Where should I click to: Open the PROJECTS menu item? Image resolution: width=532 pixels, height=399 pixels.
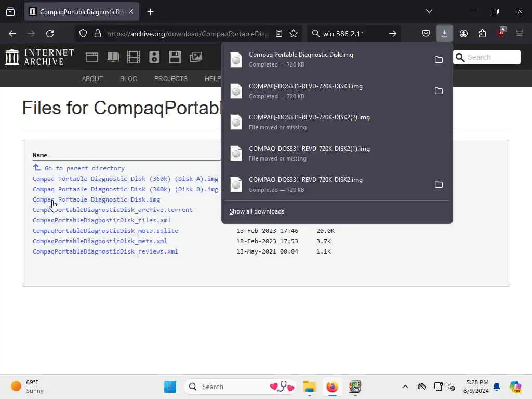coord(170,79)
